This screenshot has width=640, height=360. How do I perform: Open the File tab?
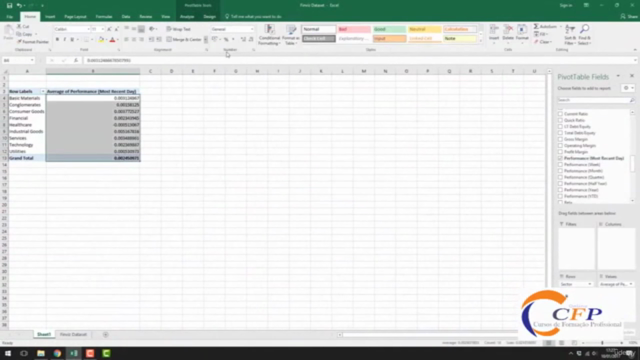tap(9, 17)
